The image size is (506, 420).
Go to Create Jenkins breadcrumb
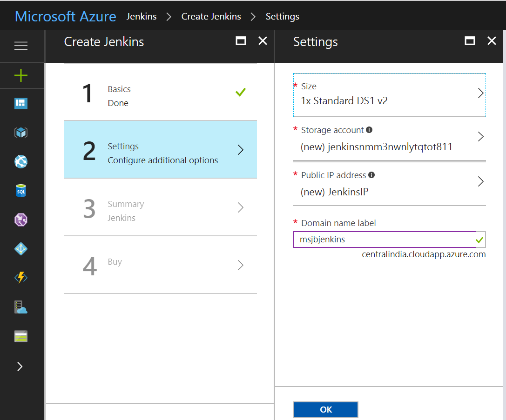(211, 16)
